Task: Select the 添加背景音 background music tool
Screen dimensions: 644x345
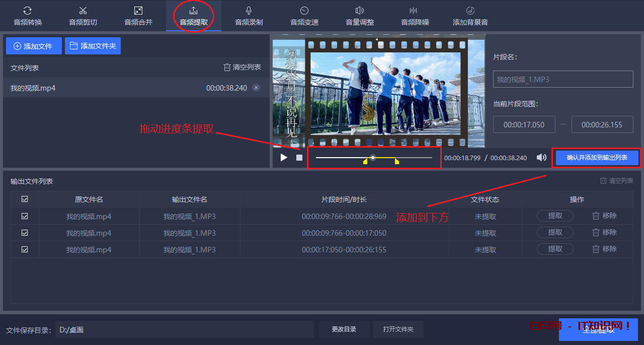Action: point(470,16)
